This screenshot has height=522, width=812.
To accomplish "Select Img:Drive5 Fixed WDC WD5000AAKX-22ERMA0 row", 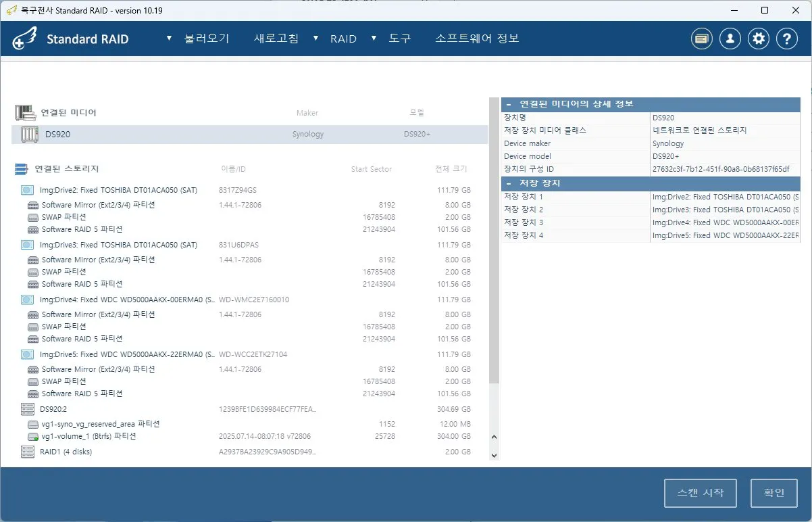I will 250,354.
